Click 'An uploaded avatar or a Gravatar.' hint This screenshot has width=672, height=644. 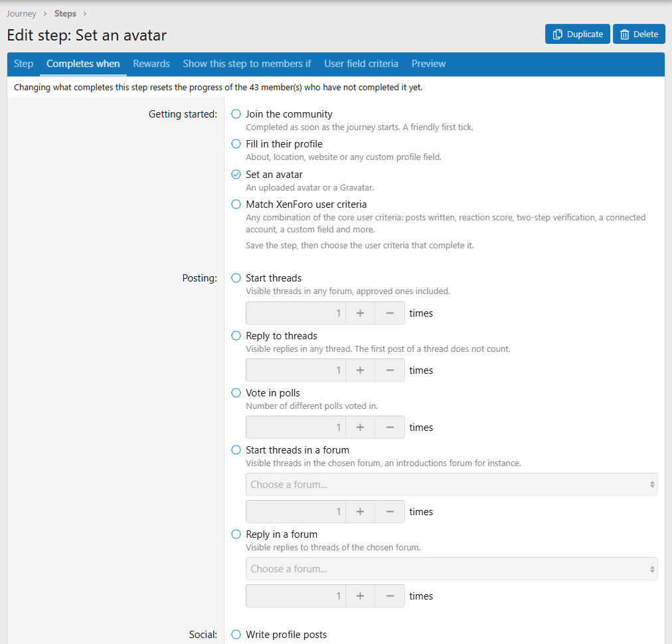310,188
